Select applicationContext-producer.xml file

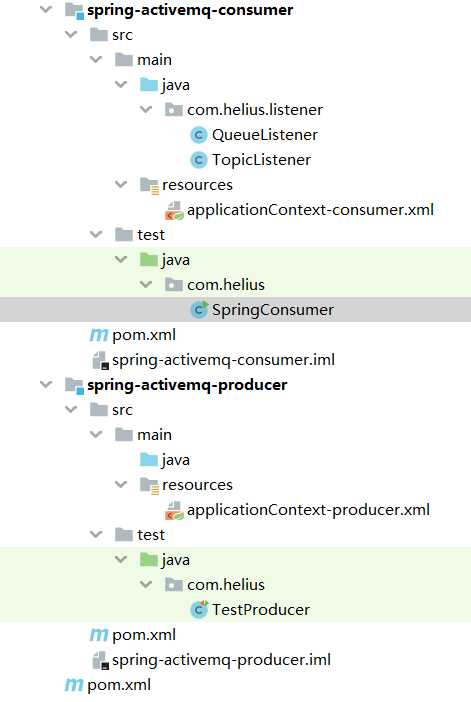[308, 510]
